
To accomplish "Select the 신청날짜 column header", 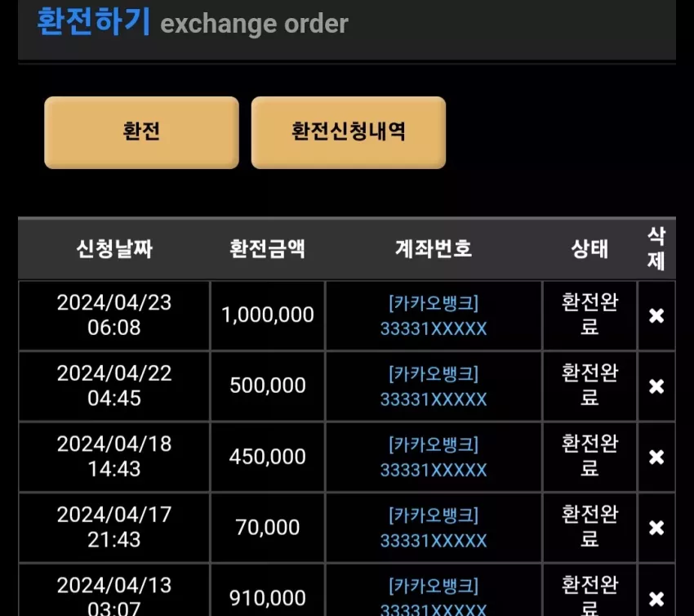I will pos(114,248).
